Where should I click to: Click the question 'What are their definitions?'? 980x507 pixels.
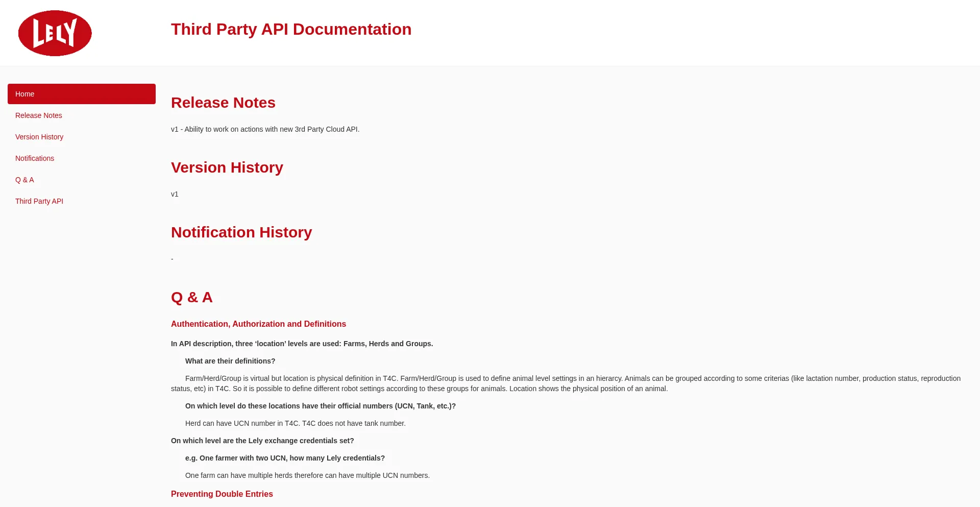click(x=230, y=361)
